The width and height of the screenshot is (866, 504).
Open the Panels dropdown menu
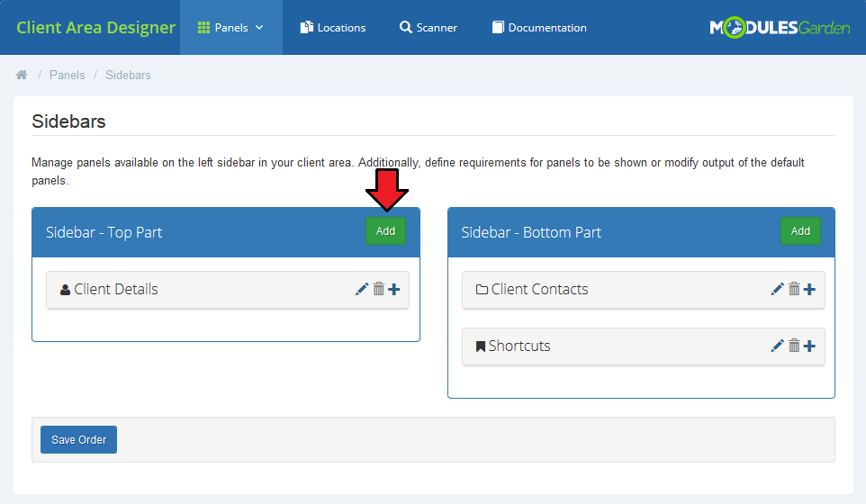pyautogui.click(x=230, y=28)
